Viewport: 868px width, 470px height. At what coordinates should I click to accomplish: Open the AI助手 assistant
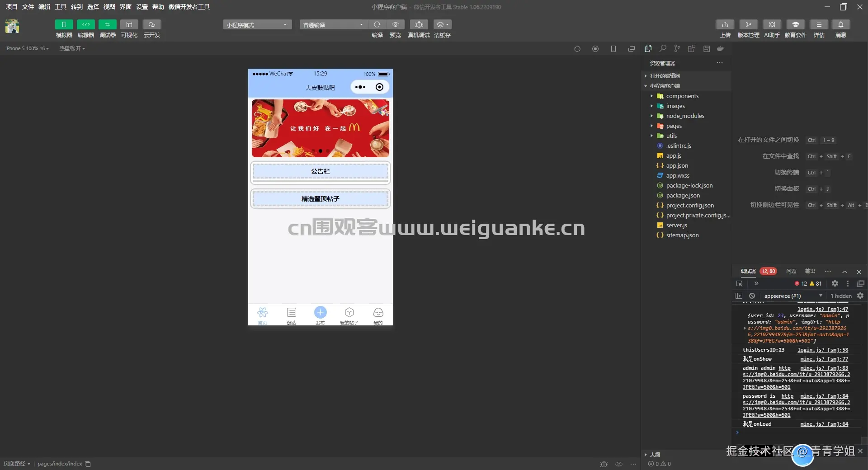(772, 24)
